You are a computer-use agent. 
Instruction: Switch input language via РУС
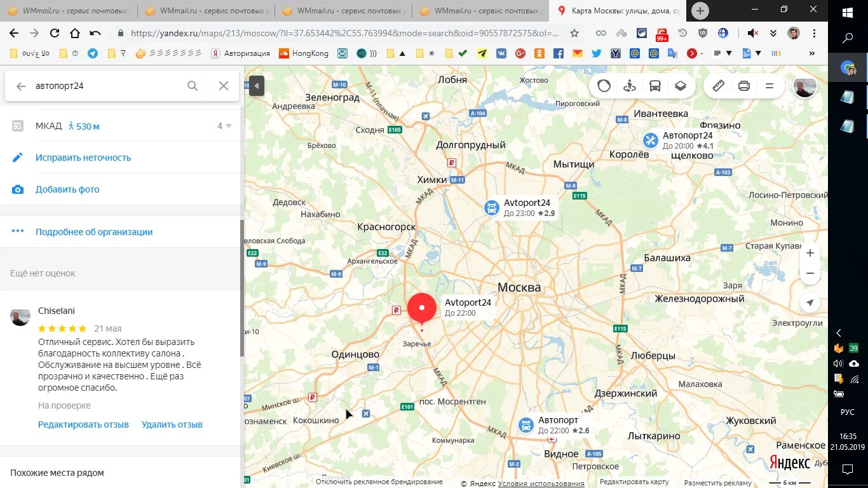pyautogui.click(x=848, y=412)
